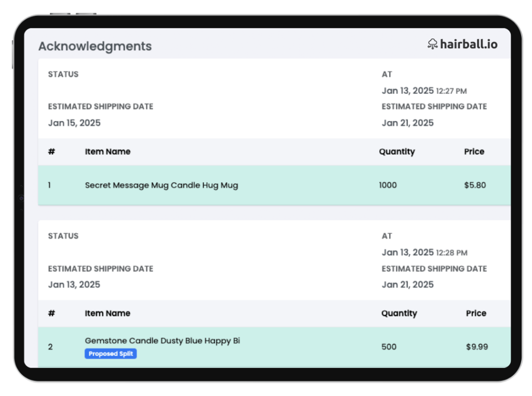Sort first table by Quantity header
532x396 pixels.
[x=396, y=152]
